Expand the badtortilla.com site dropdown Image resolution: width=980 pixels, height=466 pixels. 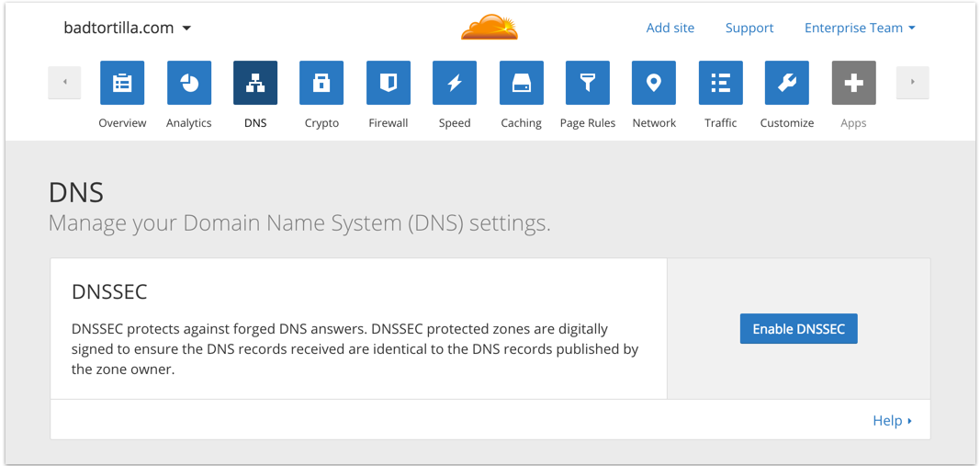[x=128, y=28]
